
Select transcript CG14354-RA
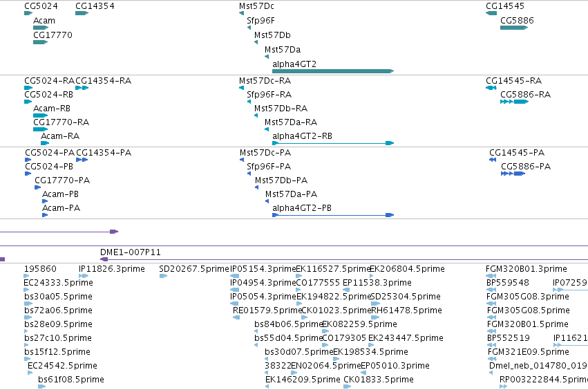pos(103,81)
